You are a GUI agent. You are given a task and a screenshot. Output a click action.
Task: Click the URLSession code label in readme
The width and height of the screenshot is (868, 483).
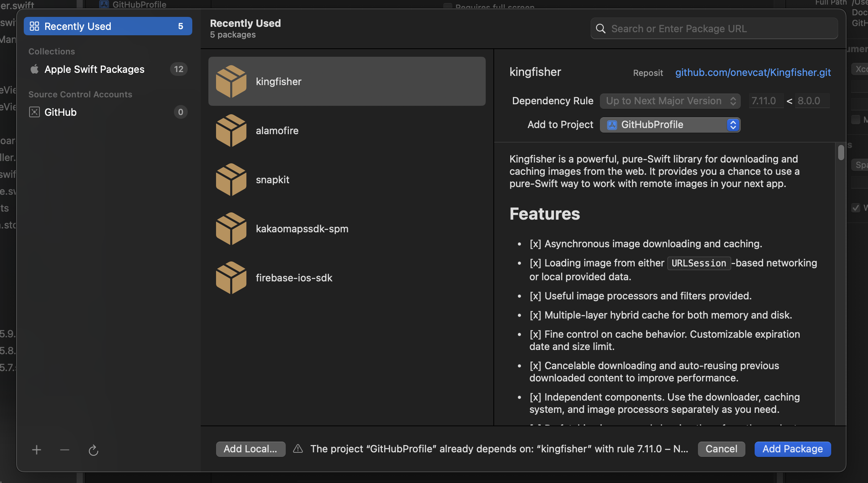coord(699,263)
